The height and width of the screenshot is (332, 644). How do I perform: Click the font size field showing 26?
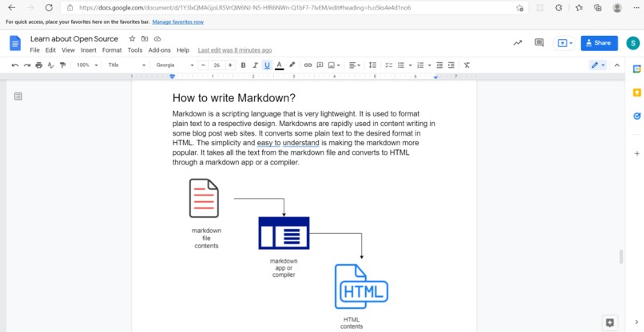[x=217, y=65]
